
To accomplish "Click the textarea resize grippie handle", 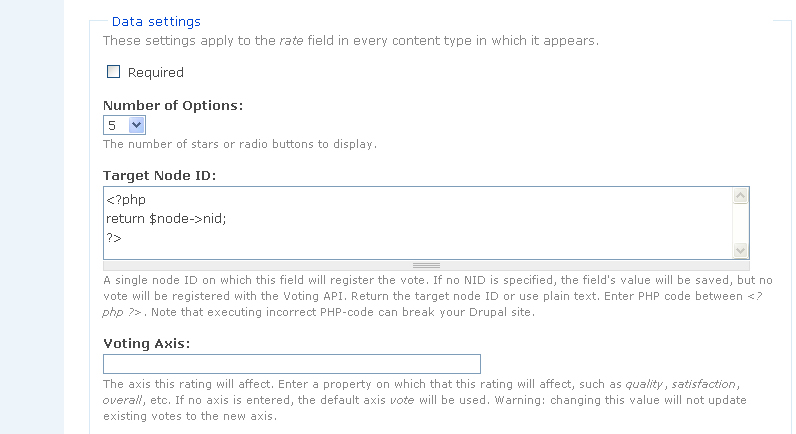I will [426, 264].
